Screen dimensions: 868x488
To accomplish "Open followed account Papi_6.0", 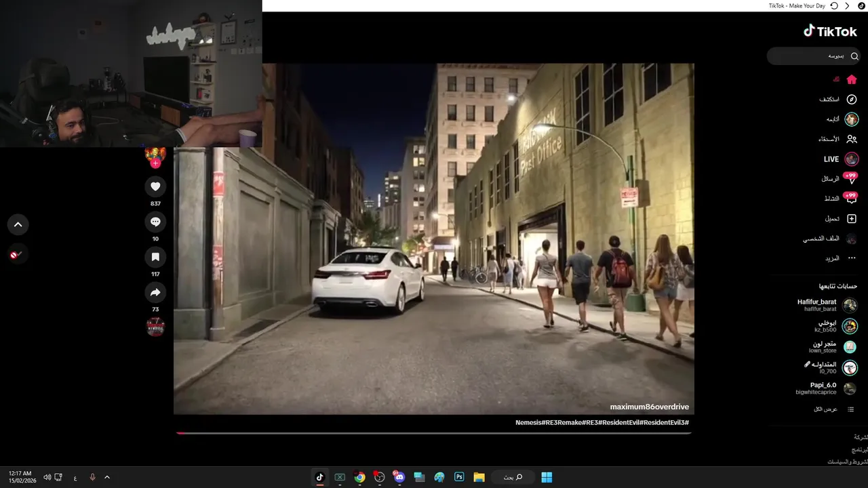I will pos(826,388).
